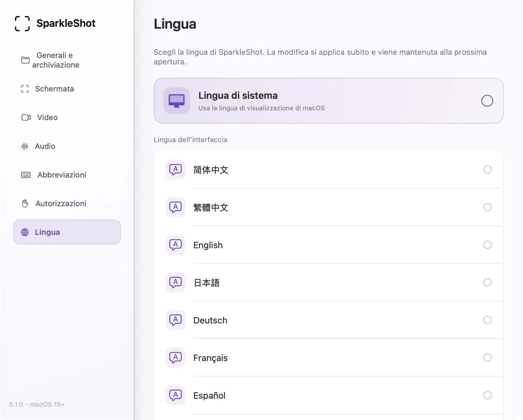Click the language icon beside English
The image size is (523, 420).
click(176, 245)
